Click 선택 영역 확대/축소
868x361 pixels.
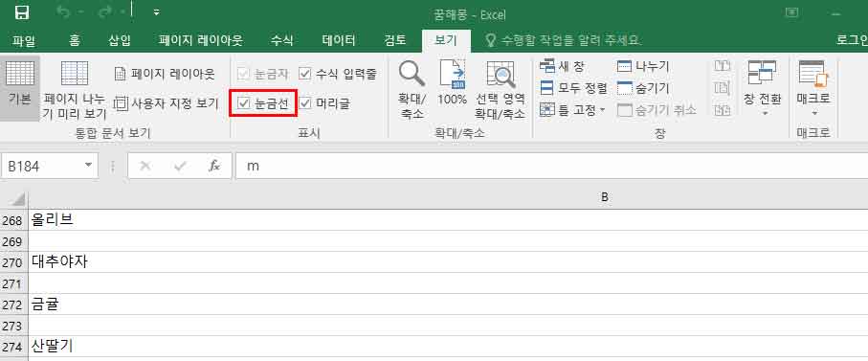pos(501,90)
